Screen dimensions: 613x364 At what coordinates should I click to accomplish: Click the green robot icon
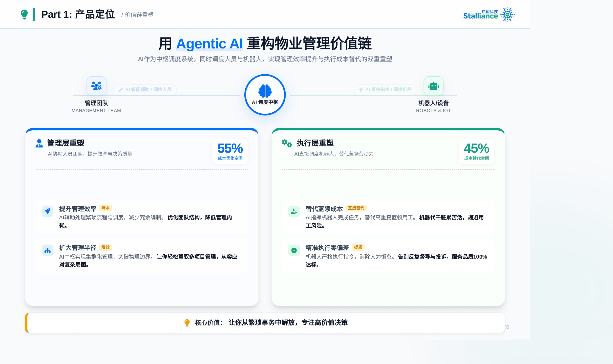[x=433, y=86]
